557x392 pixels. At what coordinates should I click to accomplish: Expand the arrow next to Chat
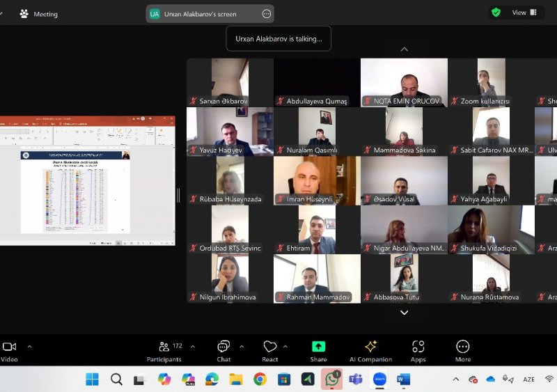point(242,346)
